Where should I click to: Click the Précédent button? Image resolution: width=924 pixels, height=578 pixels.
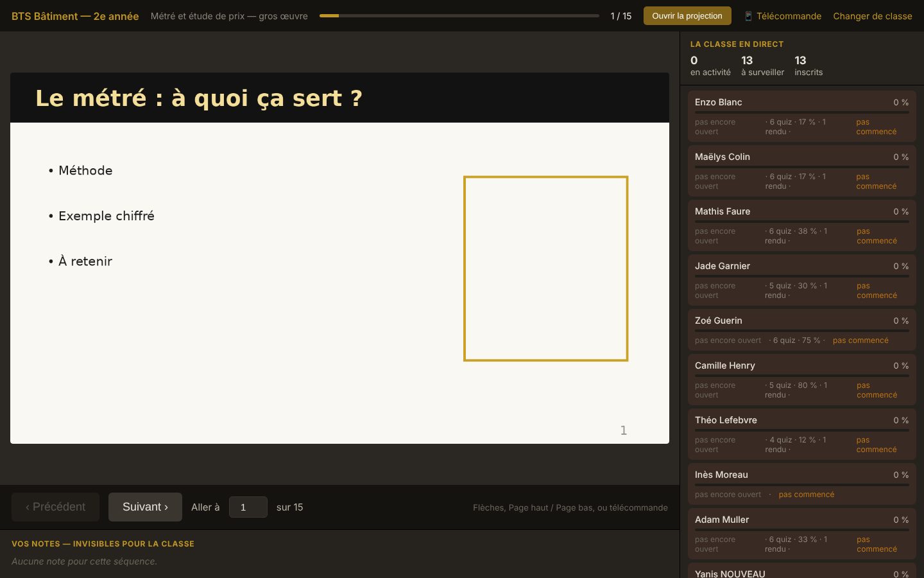[55, 507]
